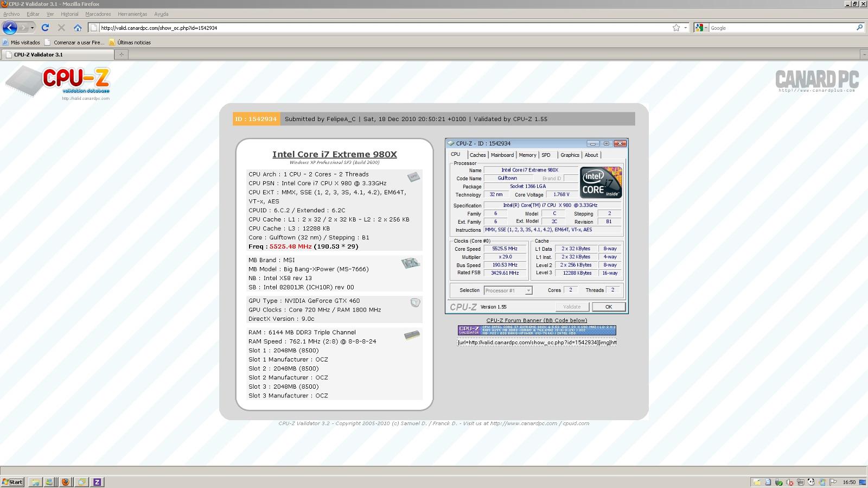Image resolution: width=868 pixels, height=488 pixels.
Task: Click the 16:50 clock in tray
Action: tap(849, 482)
